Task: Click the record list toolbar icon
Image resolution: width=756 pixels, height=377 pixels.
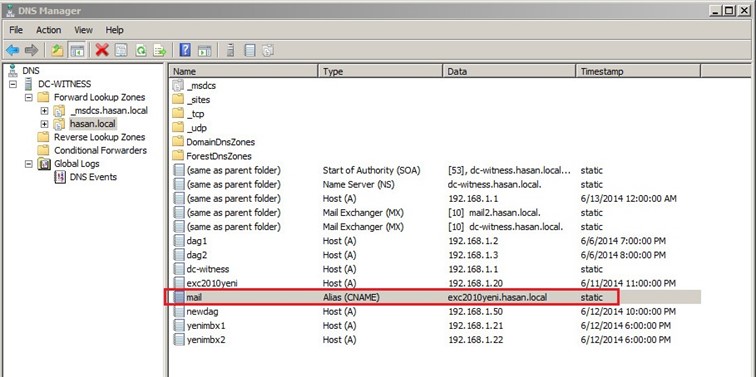Action: click(x=250, y=50)
